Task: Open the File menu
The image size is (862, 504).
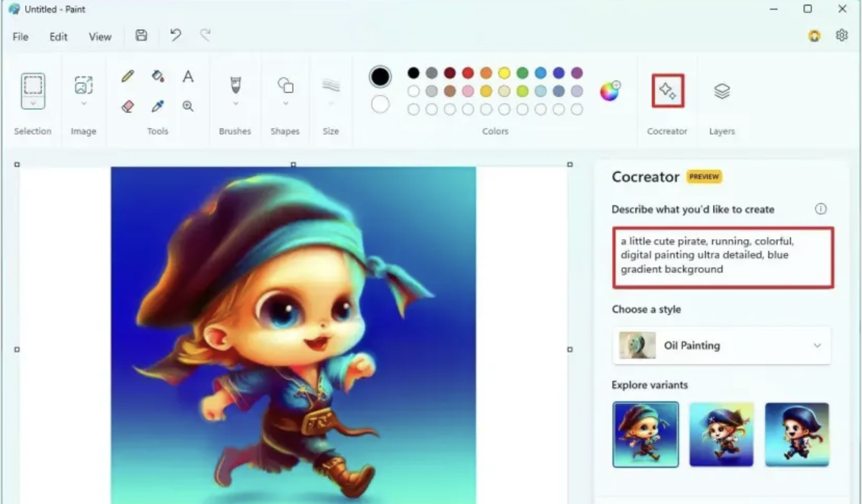Action: [20, 37]
